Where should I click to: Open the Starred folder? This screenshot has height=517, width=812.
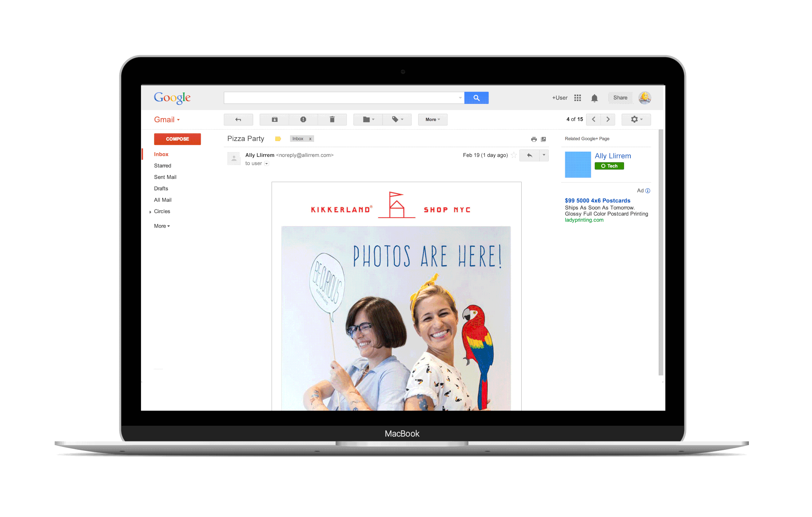pyautogui.click(x=162, y=166)
